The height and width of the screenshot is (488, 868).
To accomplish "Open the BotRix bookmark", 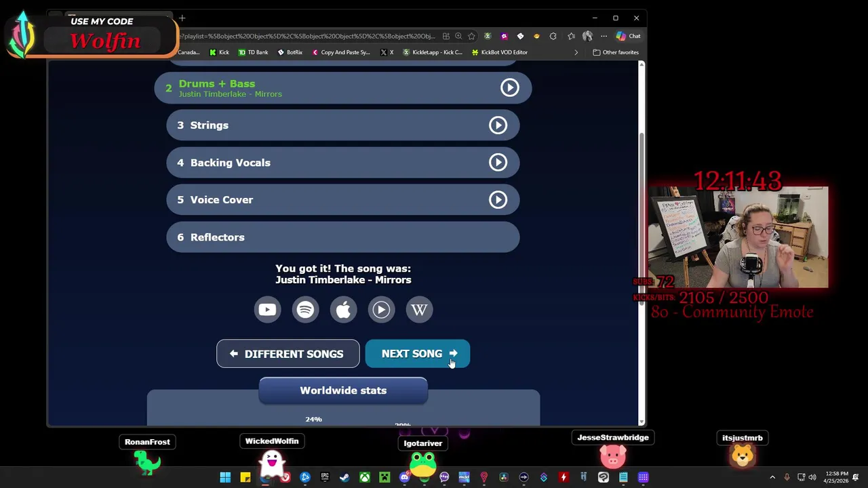I will point(290,52).
